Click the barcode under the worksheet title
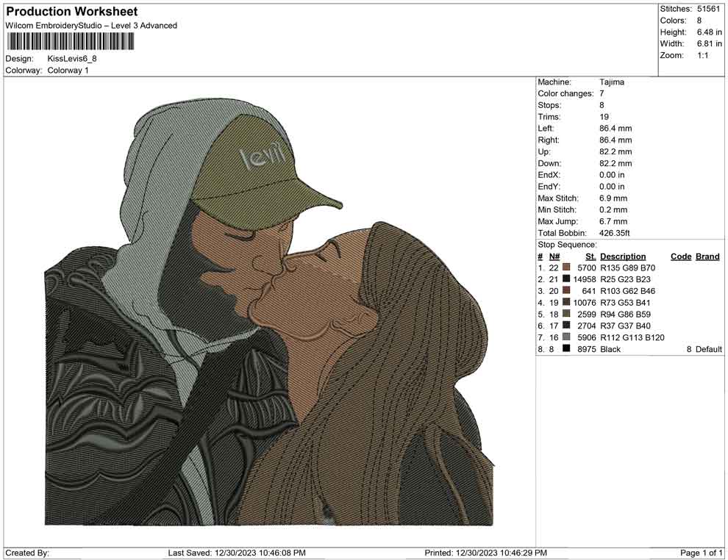This screenshot has height=560, width=728. click(70, 42)
